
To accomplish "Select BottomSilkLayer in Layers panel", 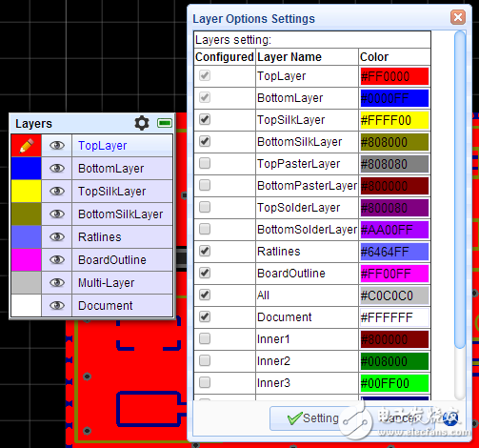I will tap(121, 214).
